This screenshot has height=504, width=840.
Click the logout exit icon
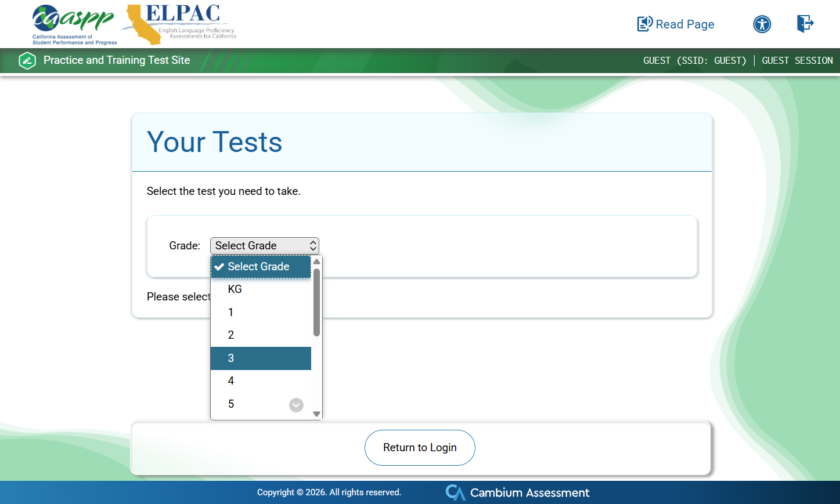[x=805, y=24]
